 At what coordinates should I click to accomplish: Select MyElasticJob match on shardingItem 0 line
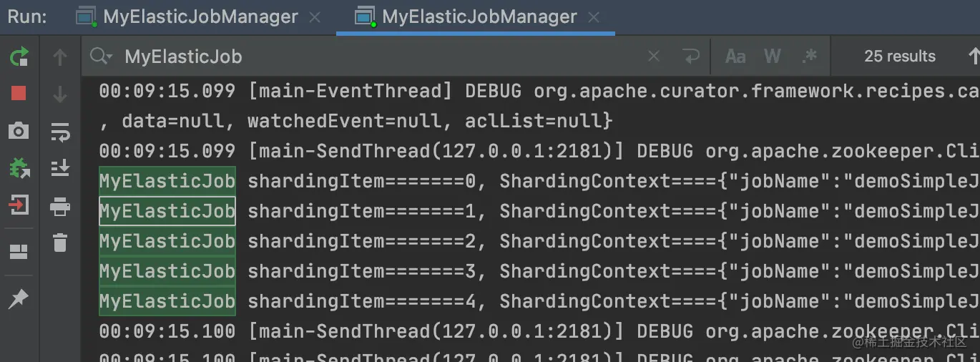167,181
